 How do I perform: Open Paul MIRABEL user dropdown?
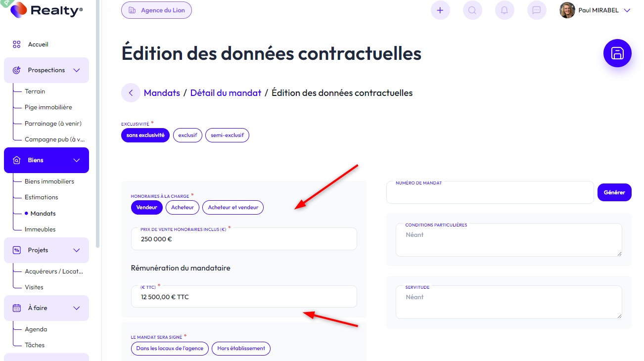tap(627, 10)
